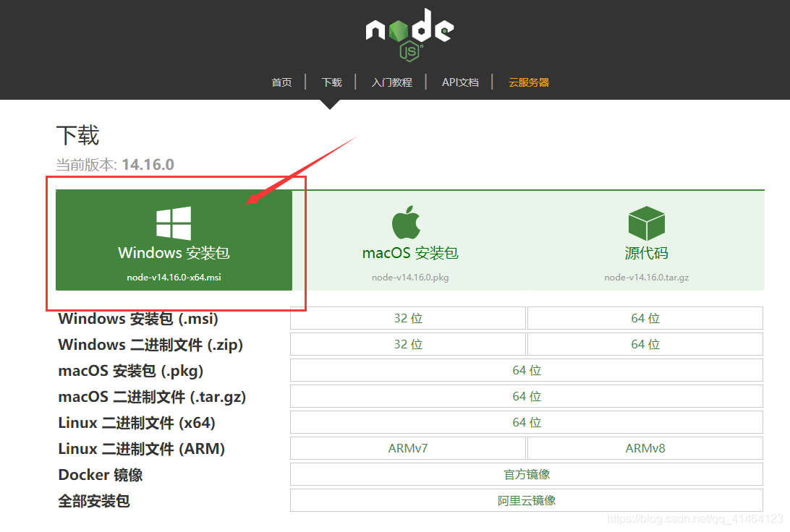Open the 下载 navigation item
This screenshot has width=790, height=532.
pos(331,82)
